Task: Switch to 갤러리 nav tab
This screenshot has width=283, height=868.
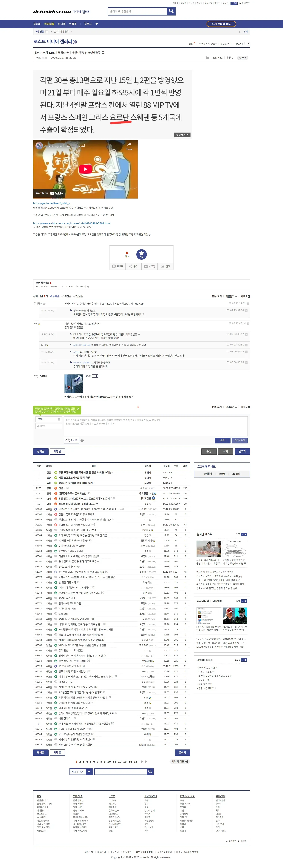Action: [x=37, y=24]
